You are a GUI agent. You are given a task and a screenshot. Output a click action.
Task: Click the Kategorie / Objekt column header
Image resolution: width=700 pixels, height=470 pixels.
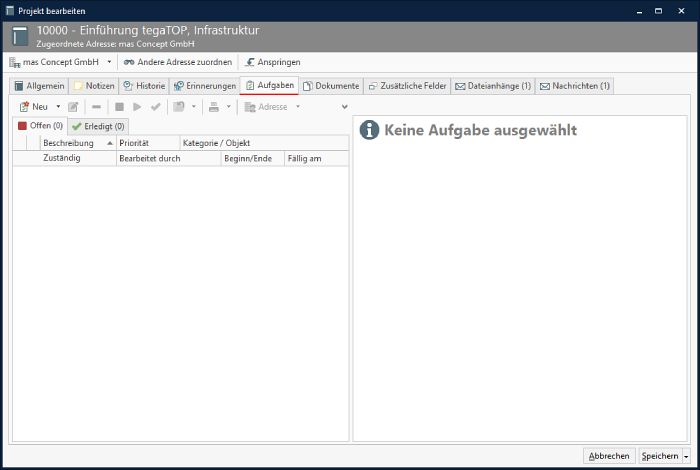coord(264,143)
